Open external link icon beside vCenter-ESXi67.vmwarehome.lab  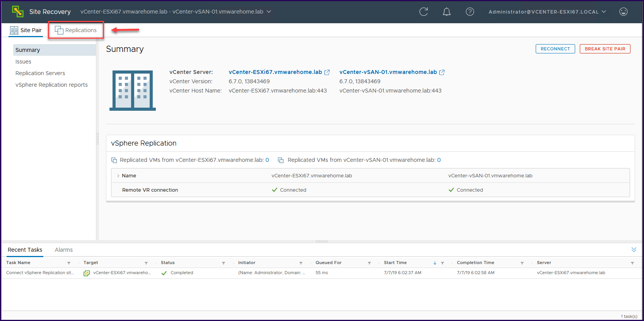coord(327,72)
